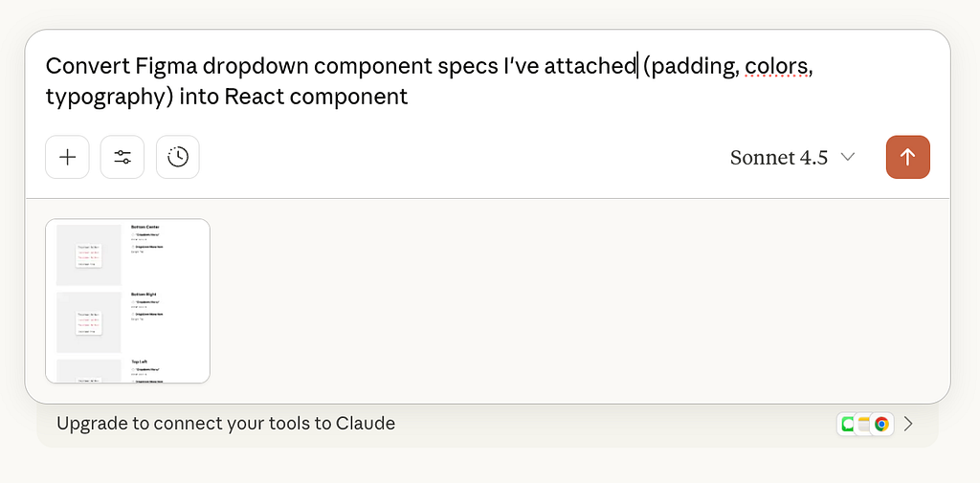Viewport: 980px width, 483px height.
Task: Click the Top Left heading in the attachment
Action: click(x=141, y=362)
